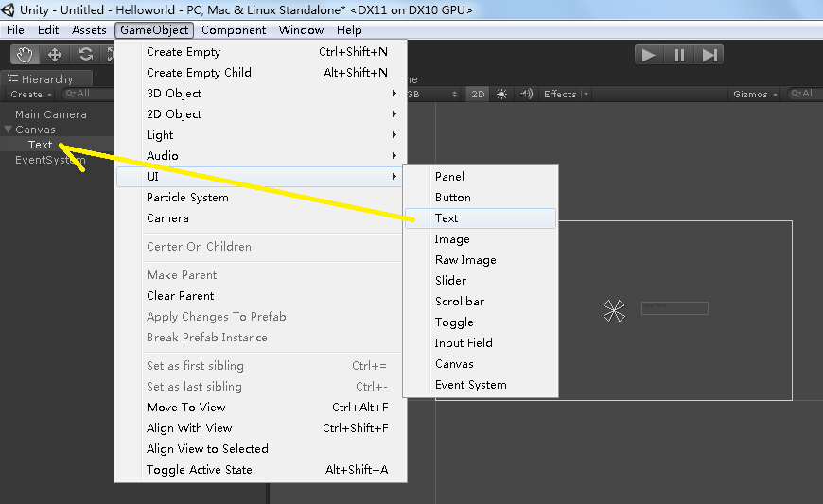Collapse the Canvas tree node arrow
Viewport: 823px width, 504px height.
tap(8, 129)
